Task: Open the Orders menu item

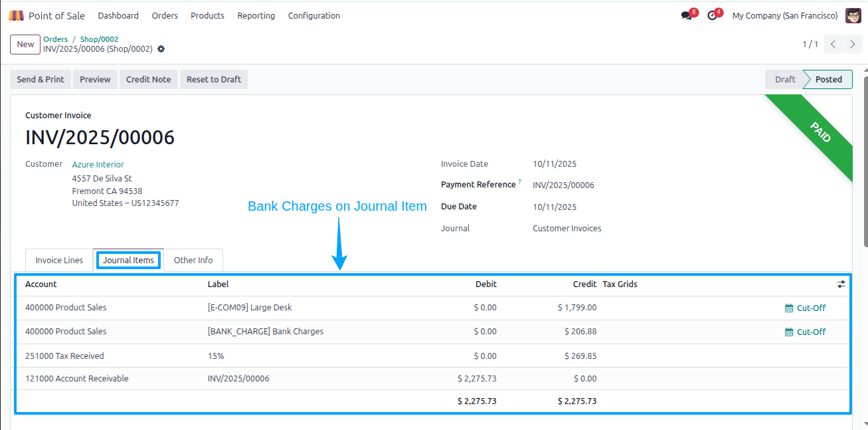Action: coord(165,15)
